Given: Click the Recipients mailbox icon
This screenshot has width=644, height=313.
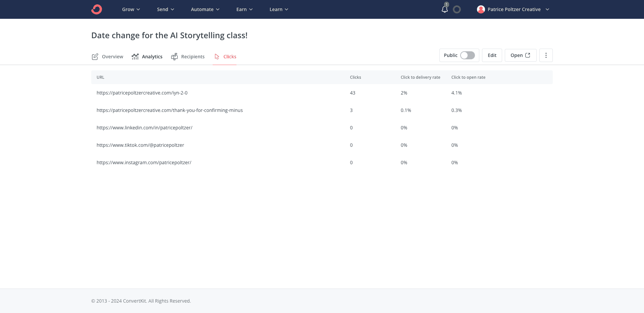Looking at the screenshot, I should pyautogui.click(x=174, y=57).
